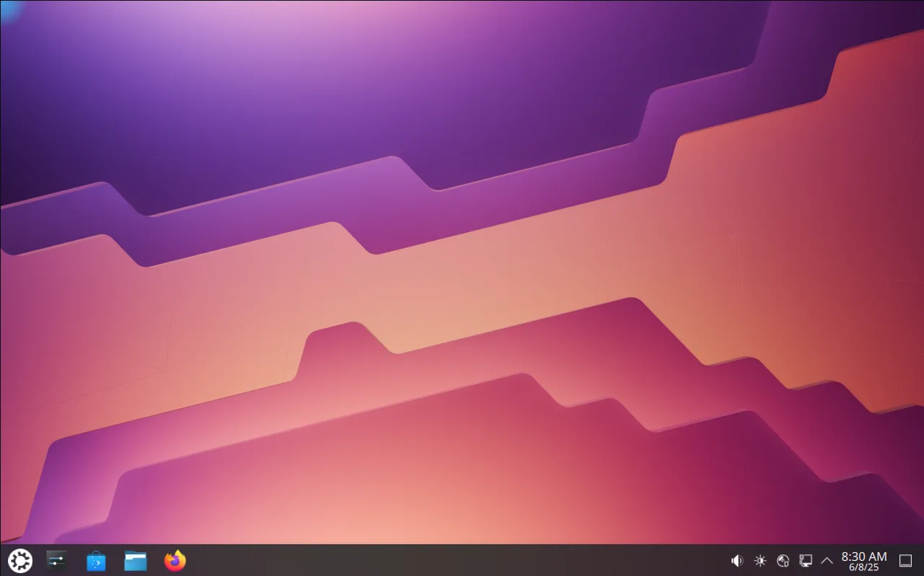
Task: Open the KDE Application Launcher
Action: click(19, 560)
